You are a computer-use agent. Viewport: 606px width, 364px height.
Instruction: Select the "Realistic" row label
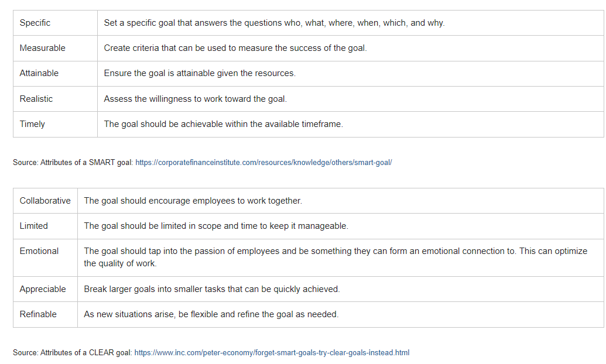[36, 99]
